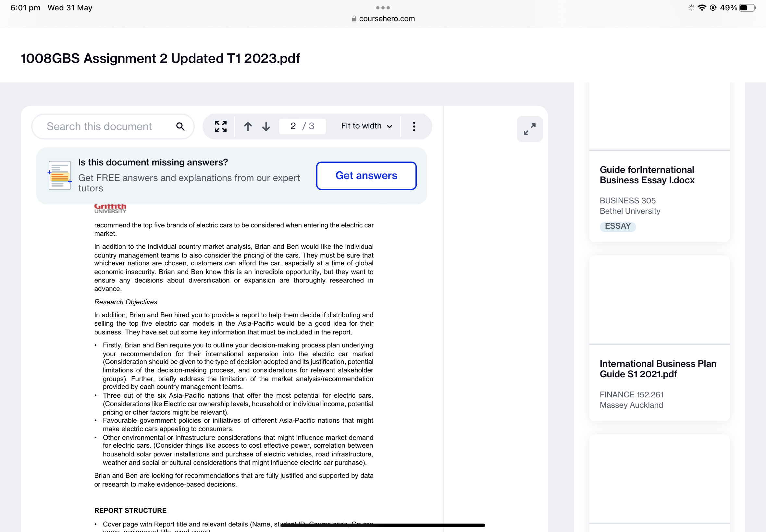Click the Get answers button
The image size is (766, 532).
click(x=366, y=176)
